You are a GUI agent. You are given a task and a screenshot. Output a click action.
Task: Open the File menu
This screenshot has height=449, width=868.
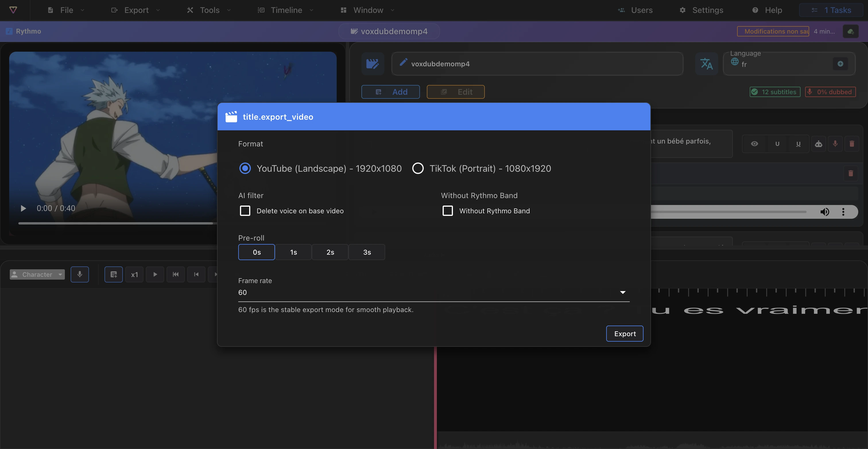(66, 10)
